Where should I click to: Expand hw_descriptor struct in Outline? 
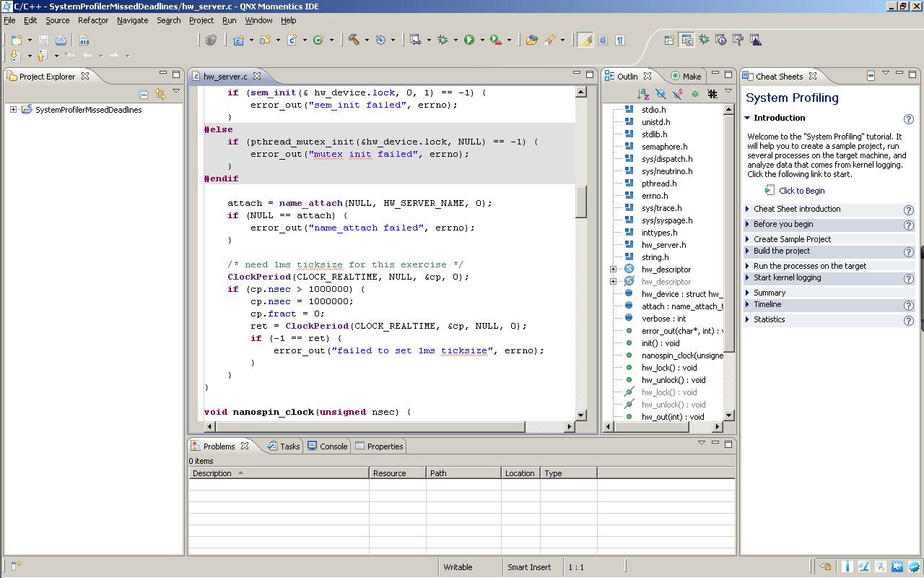(x=613, y=269)
